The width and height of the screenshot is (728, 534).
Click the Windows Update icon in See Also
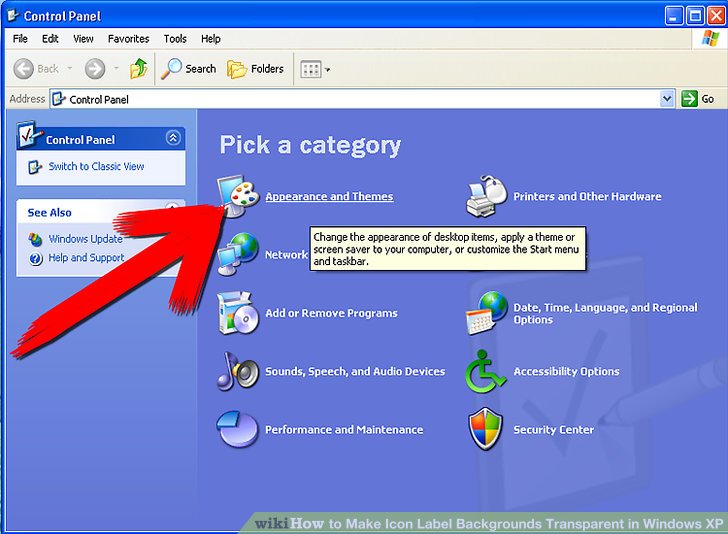[35, 239]
